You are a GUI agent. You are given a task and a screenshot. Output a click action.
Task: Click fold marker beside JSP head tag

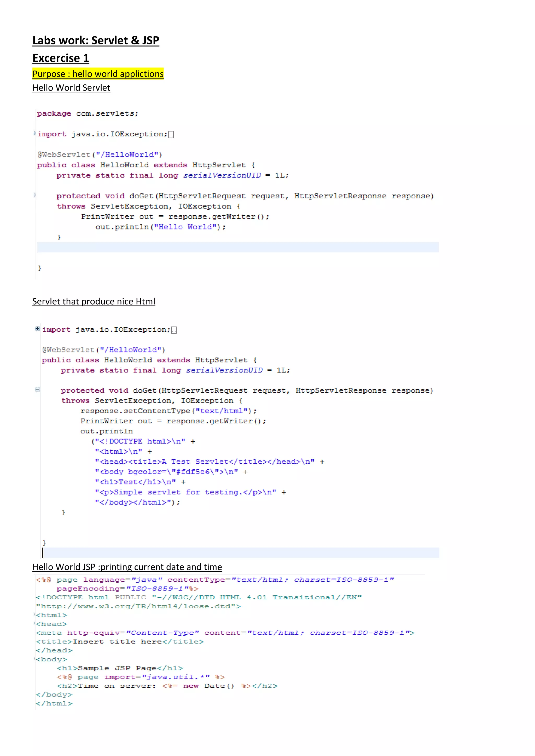[34, 623]
